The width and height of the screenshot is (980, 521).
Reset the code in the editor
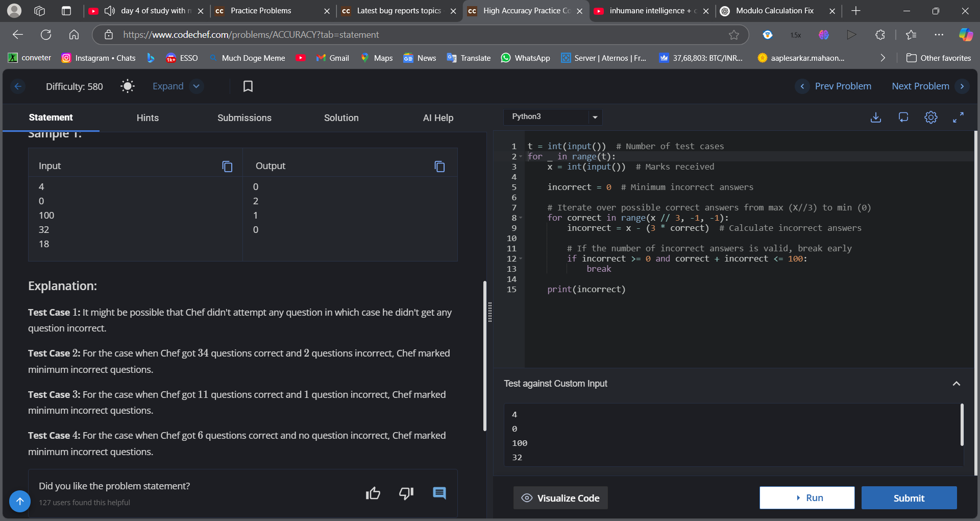coord(903,117)
